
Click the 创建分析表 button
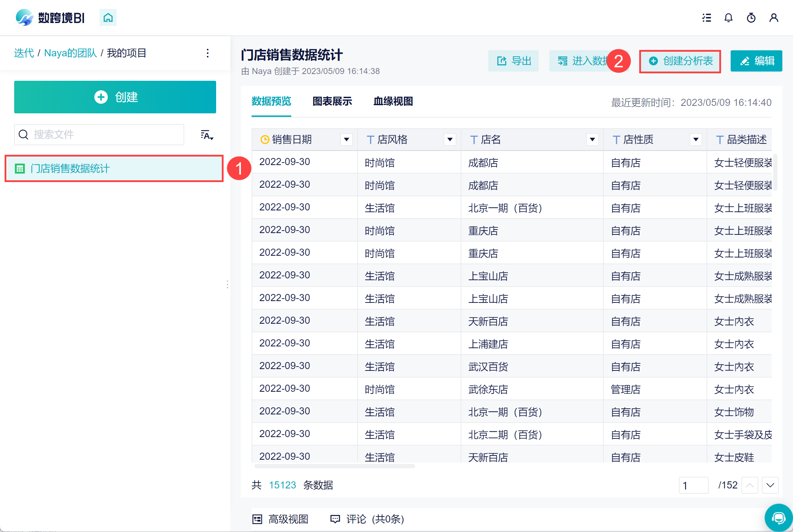(680, 61)
